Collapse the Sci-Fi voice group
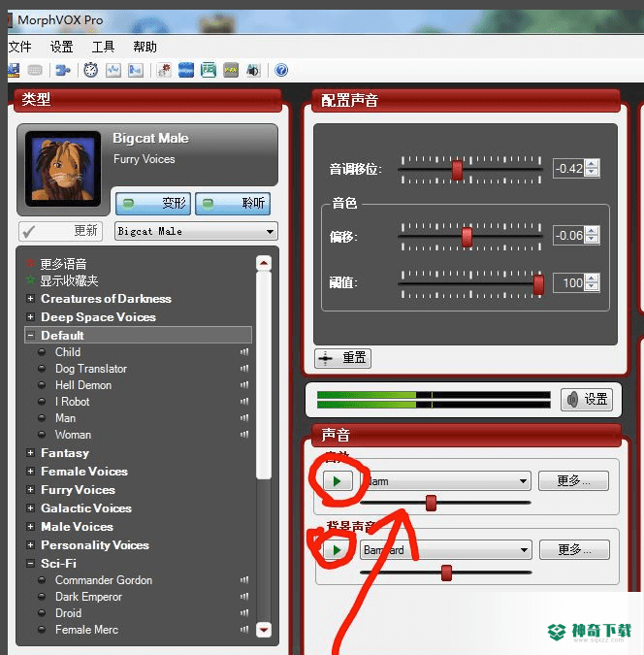The width and height of the screenshot is (644, 655). tap(30, 563)
